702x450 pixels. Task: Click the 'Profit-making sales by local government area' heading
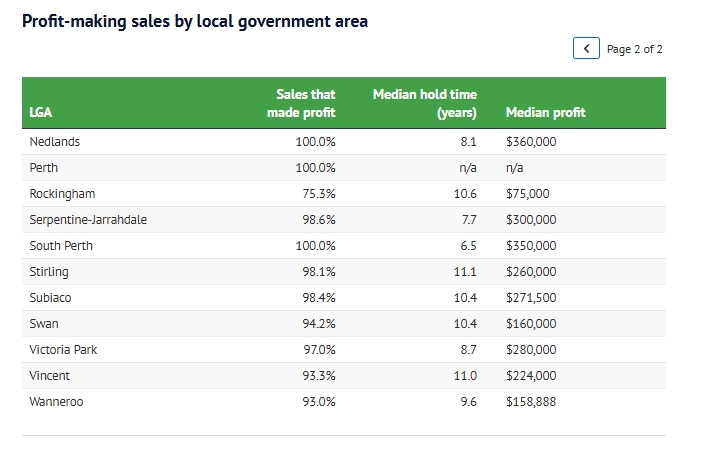pos(195,21)
